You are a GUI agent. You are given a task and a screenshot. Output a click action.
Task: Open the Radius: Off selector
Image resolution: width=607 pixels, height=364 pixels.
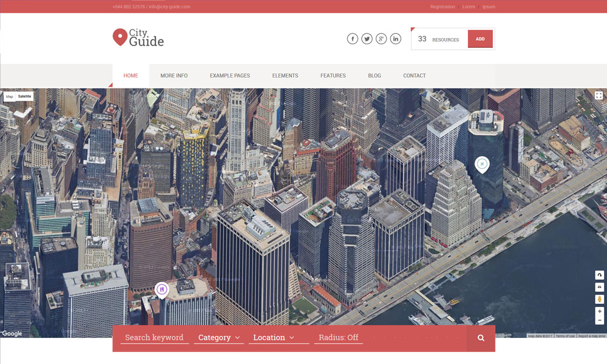(338, 337)
